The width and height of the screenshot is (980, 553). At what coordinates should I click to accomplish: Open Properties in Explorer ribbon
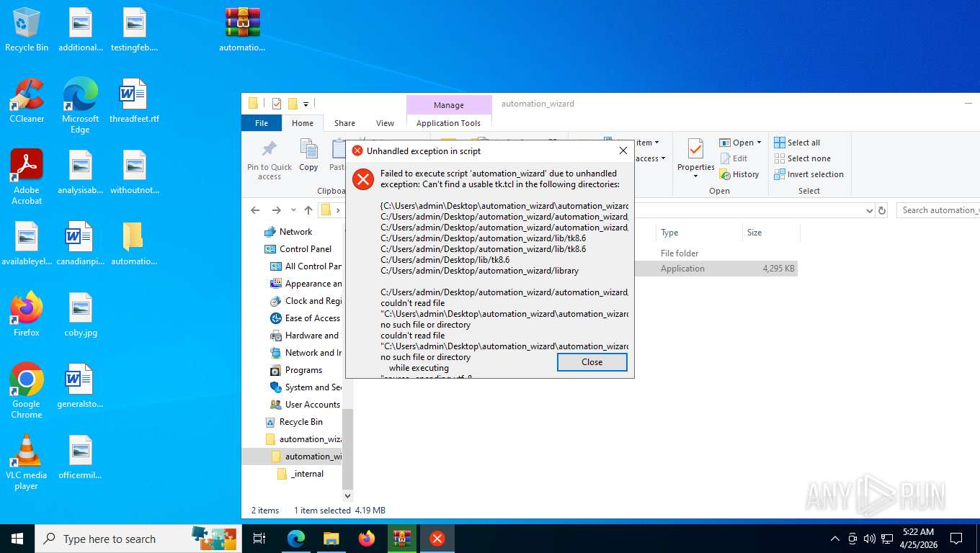[x=695, y=158]
